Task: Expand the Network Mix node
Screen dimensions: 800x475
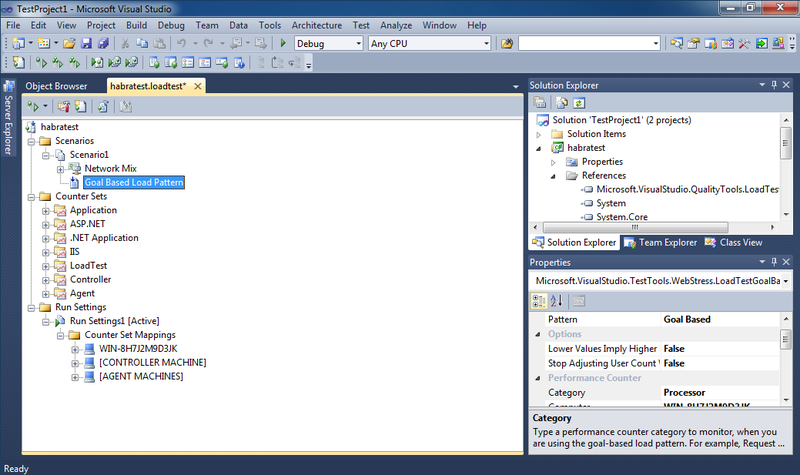Action: tap(61, 169)
